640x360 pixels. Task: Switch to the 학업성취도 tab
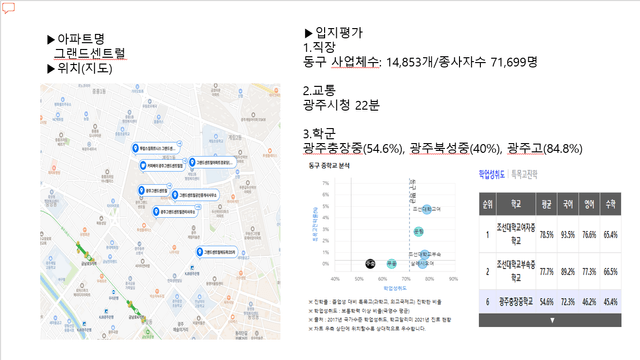pos(492,175)
